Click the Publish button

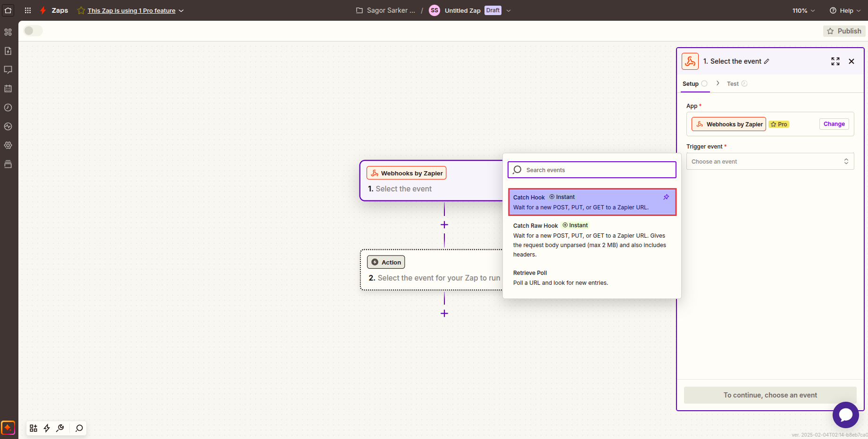tap(844, 31)
